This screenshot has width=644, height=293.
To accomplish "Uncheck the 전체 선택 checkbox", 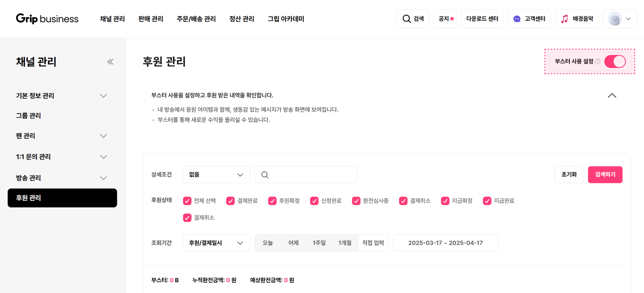I will coord(187,201).
